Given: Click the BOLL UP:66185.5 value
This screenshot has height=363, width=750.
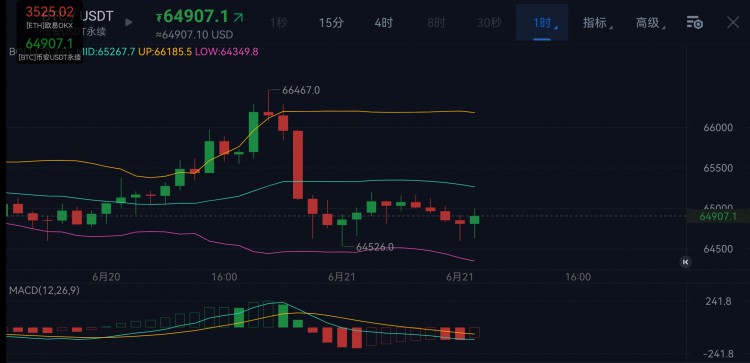Looking at the screenshot, I should pos(165,52).
